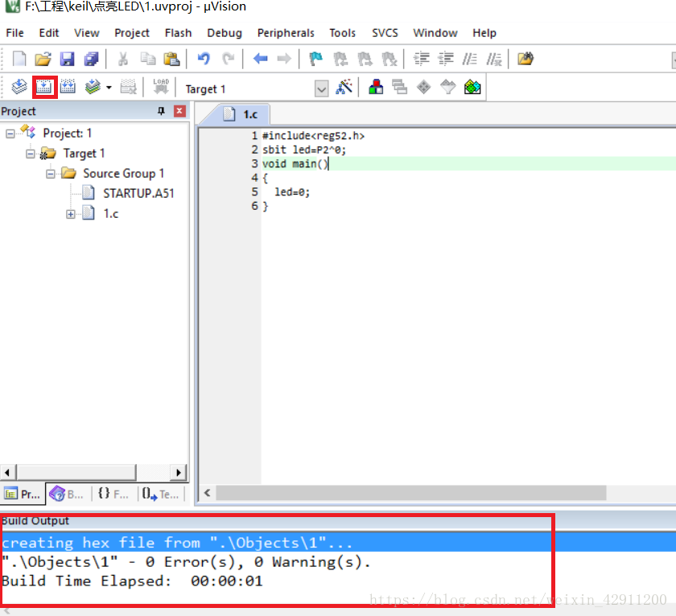Click the Manage Run-Time Environment diamond icon

[x=424, y=87]
